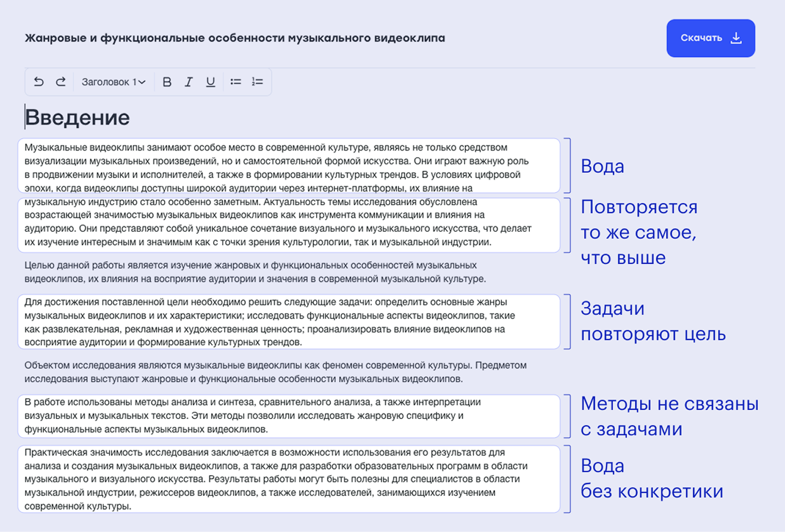
Task: Insert a bulleted list
Action: [x=235, y=82]
